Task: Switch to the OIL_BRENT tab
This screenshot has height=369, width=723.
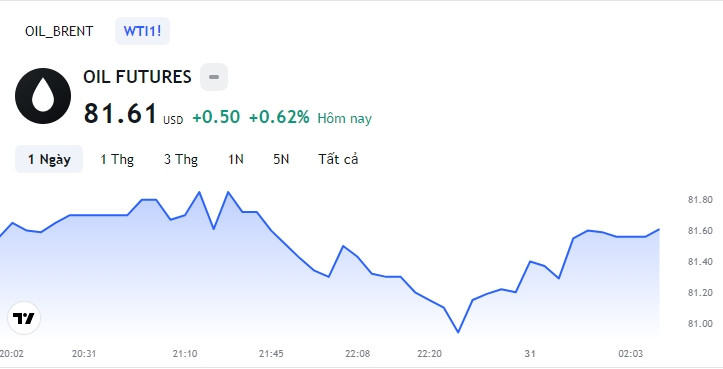Action: tap(59, 31)
